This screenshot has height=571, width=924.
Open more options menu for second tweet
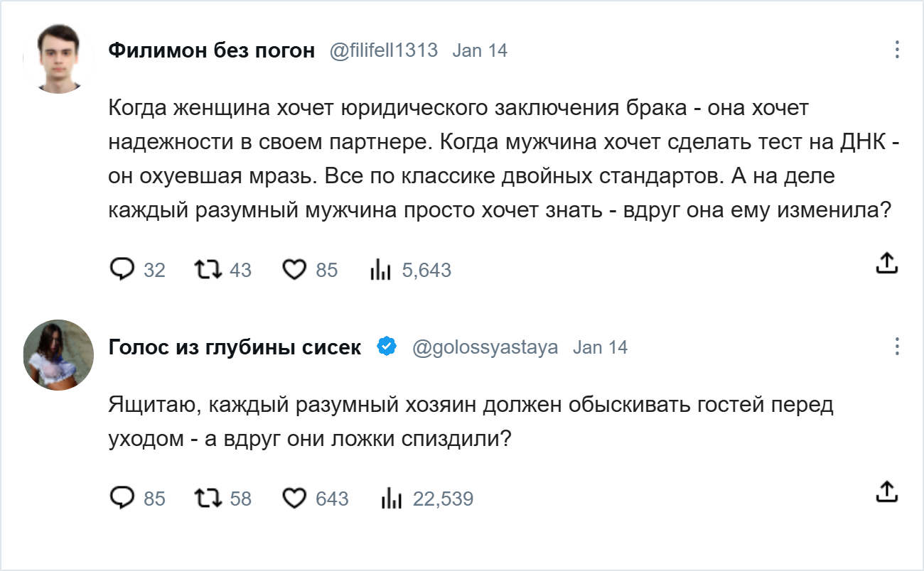tap(897, 347)
